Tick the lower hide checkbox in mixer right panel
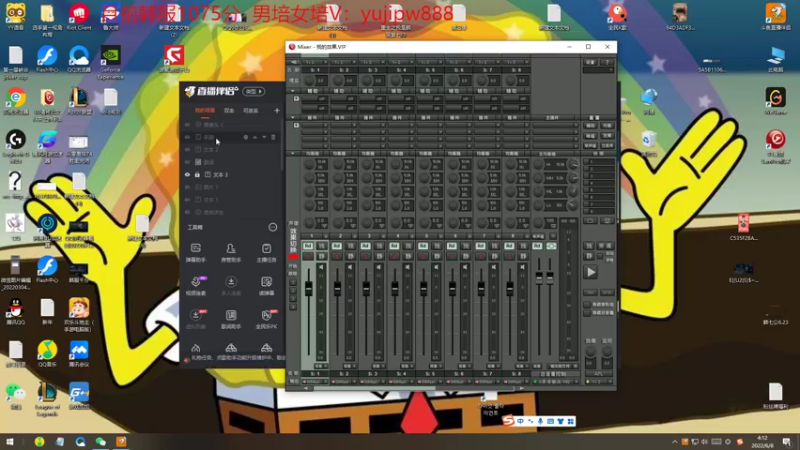Image resolution: width=800 pixels, height=450 pixels. [587, 313]
